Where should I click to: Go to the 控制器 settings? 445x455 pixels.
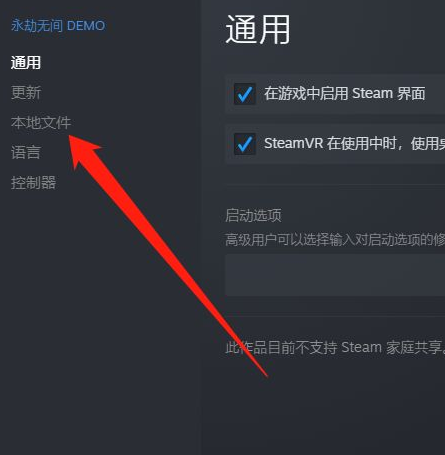(33, 183)
